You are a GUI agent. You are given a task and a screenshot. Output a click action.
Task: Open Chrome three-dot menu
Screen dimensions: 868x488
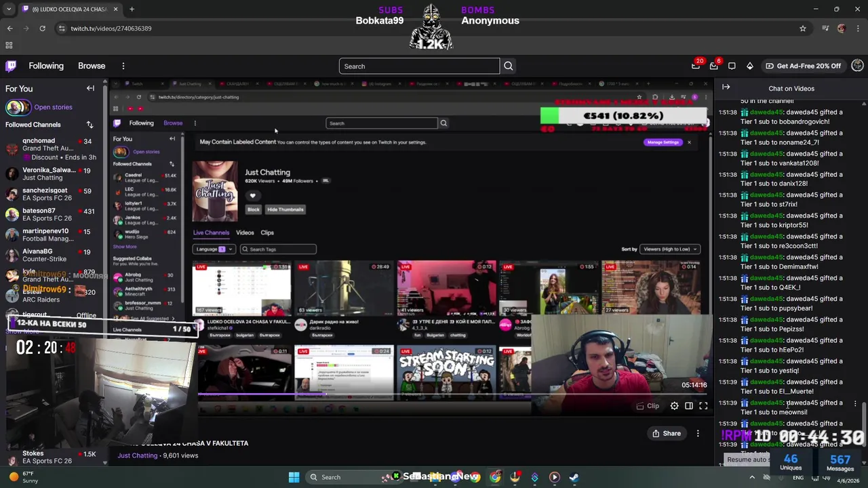(x=858, y=28)
